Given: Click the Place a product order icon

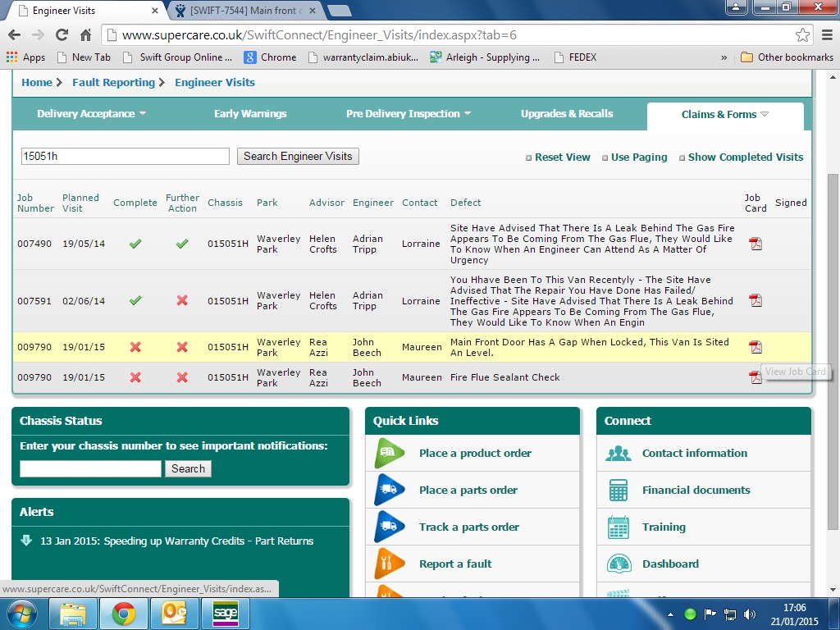Looking at the screenshot, I should [x=390, y=453].
